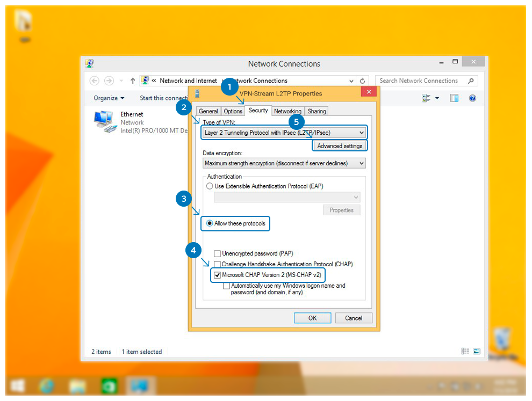Select the Ethernet adapter icon
The width and height of the screenshot is (532, 401).
(104, 122)
